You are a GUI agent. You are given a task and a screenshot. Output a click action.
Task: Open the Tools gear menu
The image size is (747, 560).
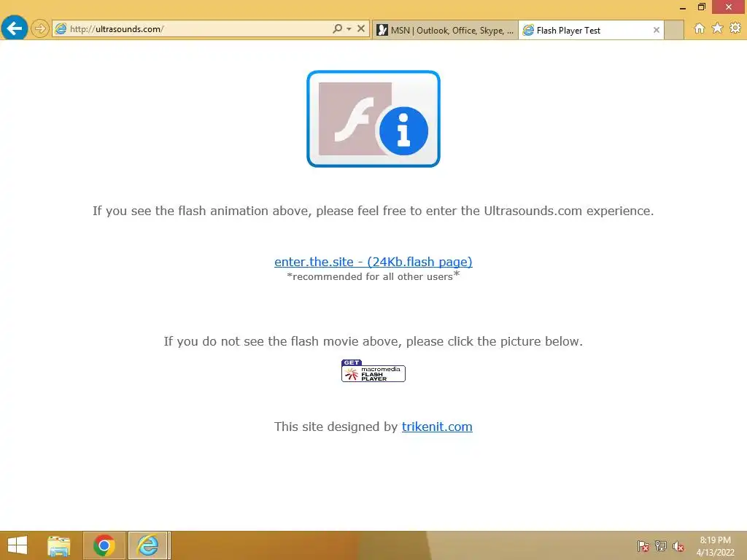click(x=735, y=28)
